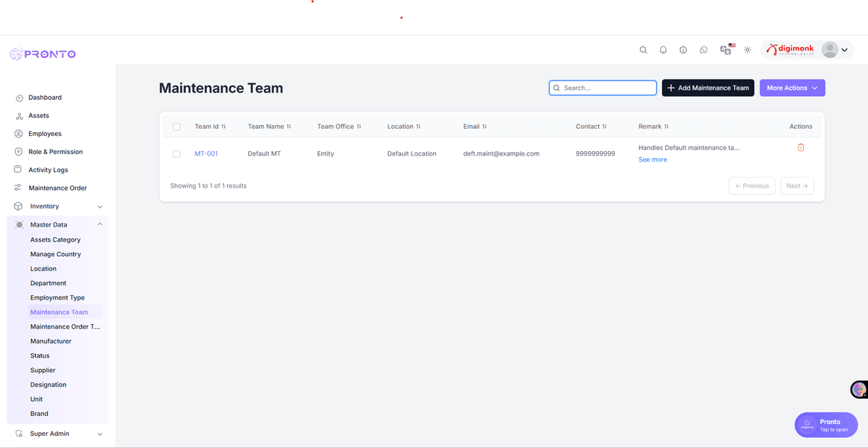The image size is (868, 448).
Task: Open the Dashboard section
Action: (45, 97)
